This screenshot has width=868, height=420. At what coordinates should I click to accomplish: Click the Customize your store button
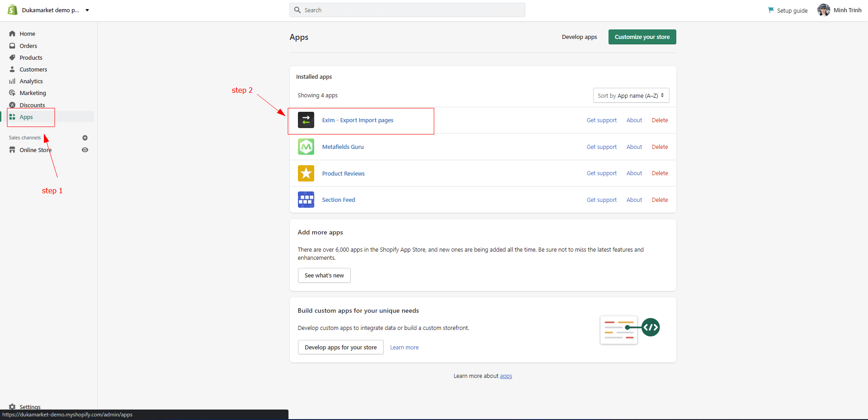[x=642, y=37]
